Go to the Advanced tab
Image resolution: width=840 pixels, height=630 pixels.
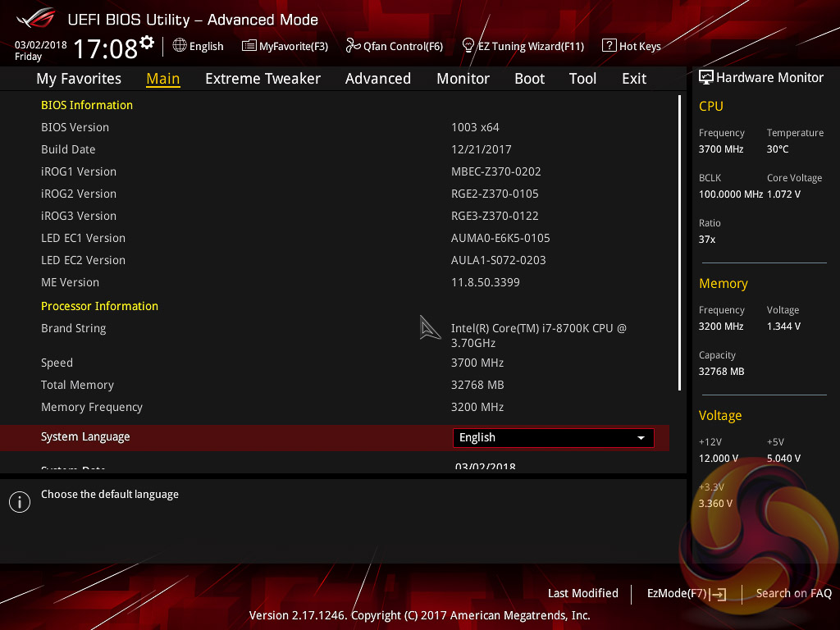377,79
